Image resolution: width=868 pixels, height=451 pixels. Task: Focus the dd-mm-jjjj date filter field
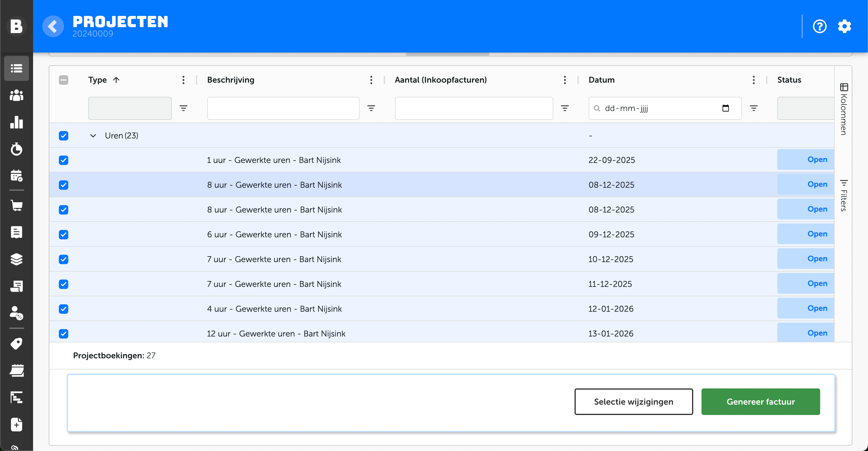665,108
